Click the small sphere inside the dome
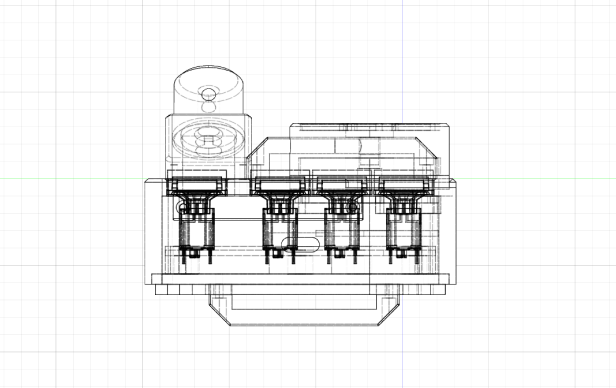This screenshot has height=388, width=616. click(209, 94)
